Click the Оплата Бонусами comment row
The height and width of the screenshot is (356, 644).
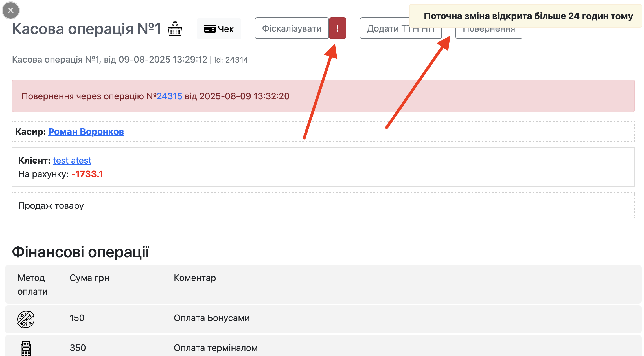[x=212, y=318]
